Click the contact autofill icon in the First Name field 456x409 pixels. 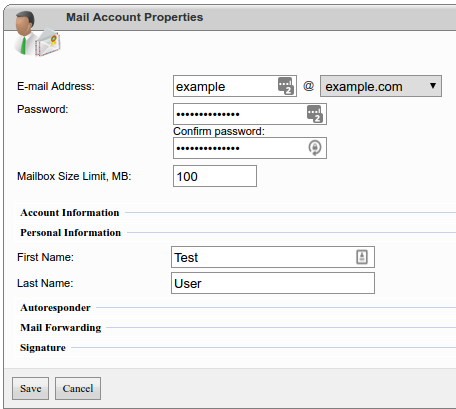pyautogui.click(x=362, y=257)
